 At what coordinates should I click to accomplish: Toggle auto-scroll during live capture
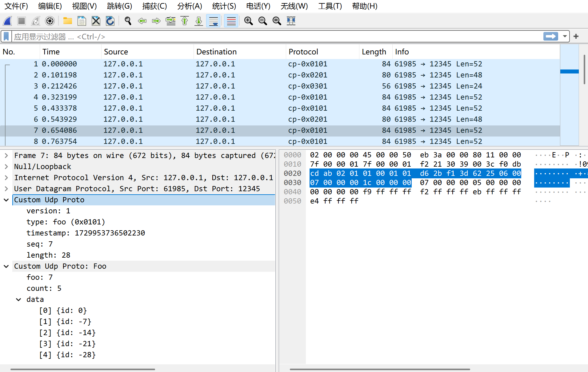tap(213, 21)
